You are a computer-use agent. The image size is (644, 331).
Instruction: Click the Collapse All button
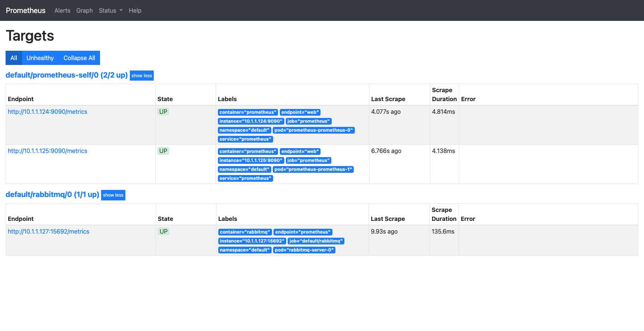pyautogui.click(x=79, y=58)
